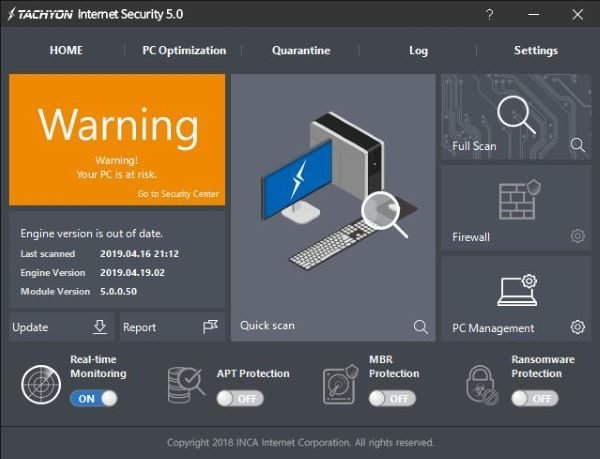Close the Tachyon Internet Security window

(x=577, y=15)
